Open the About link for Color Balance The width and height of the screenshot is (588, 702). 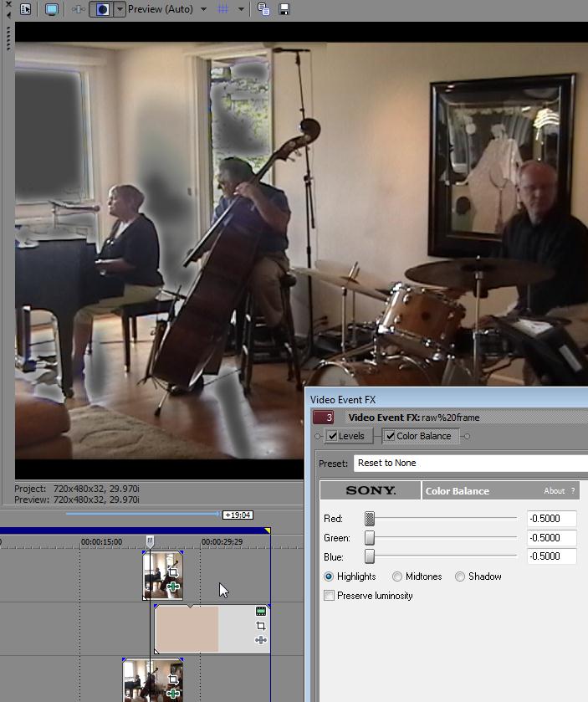coord(554,490)
